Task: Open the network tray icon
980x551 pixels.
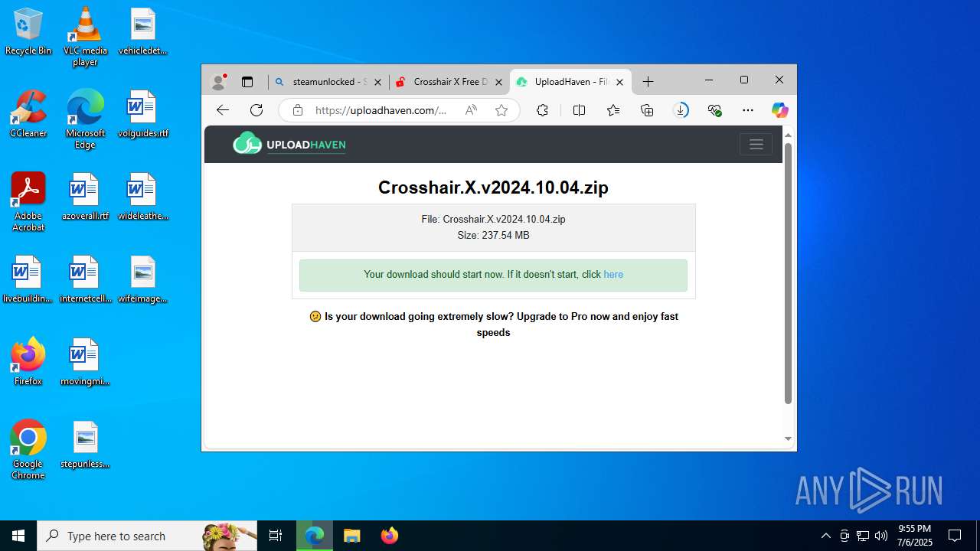Action: tap(863, 536)
